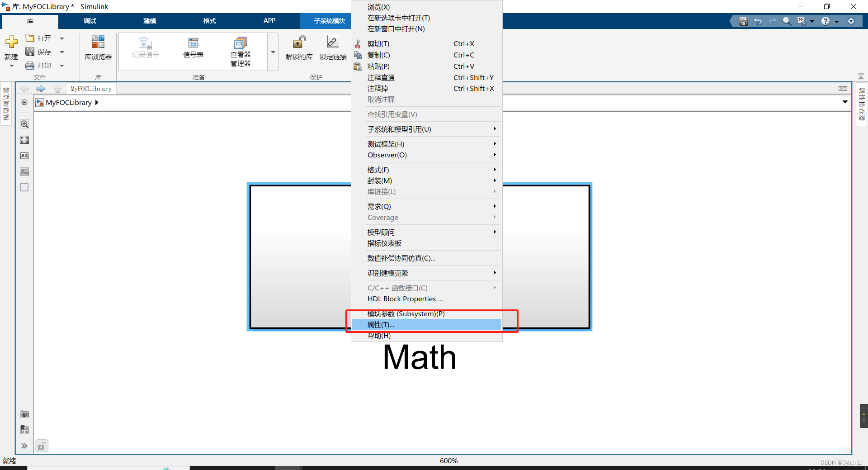Click the zoom magnifier palette icon
The width and height of the screenshot is (868, 470).
pos(24,124)
